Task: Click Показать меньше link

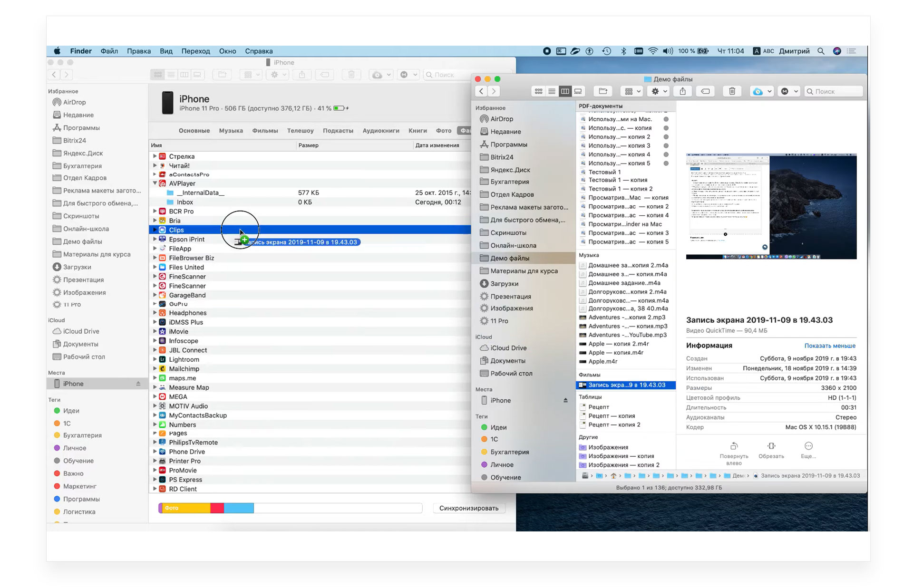Action: 830,346
